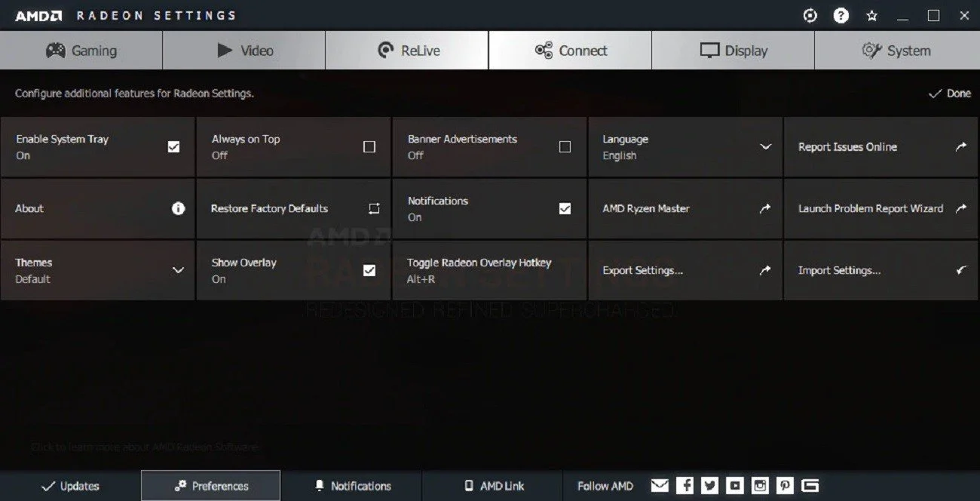Enable the Always on Top checkbox
980x501 pixels.
[x=369, y=146]
